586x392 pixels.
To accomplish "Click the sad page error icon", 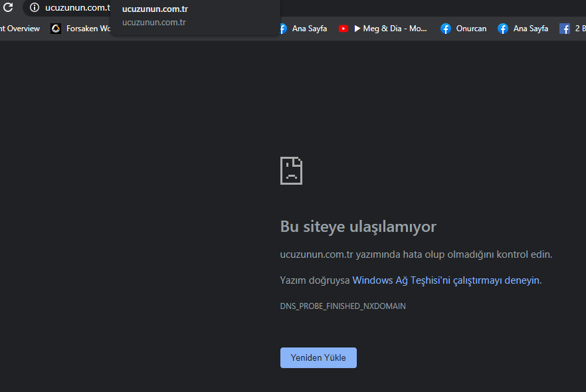I will point(291,171).
